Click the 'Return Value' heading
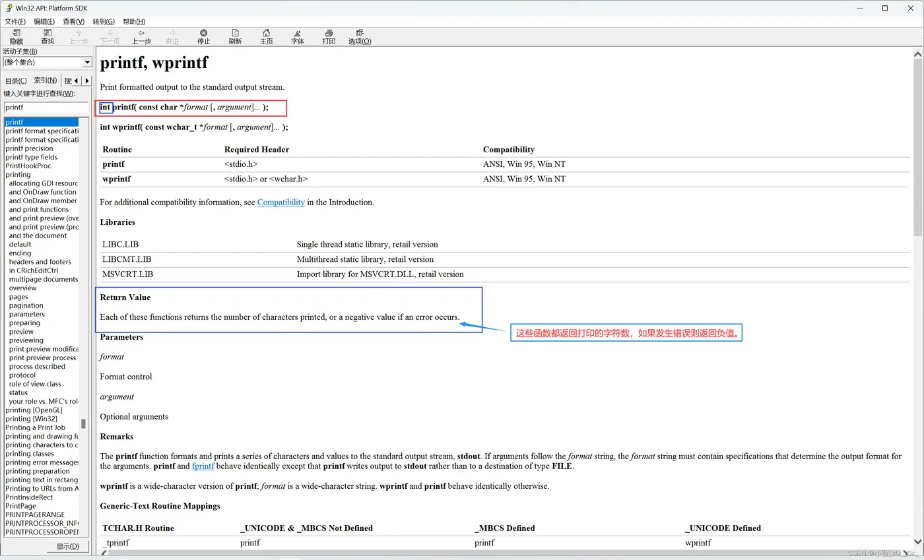The width and height of the screenshot is (924, 560). [125, 297]
